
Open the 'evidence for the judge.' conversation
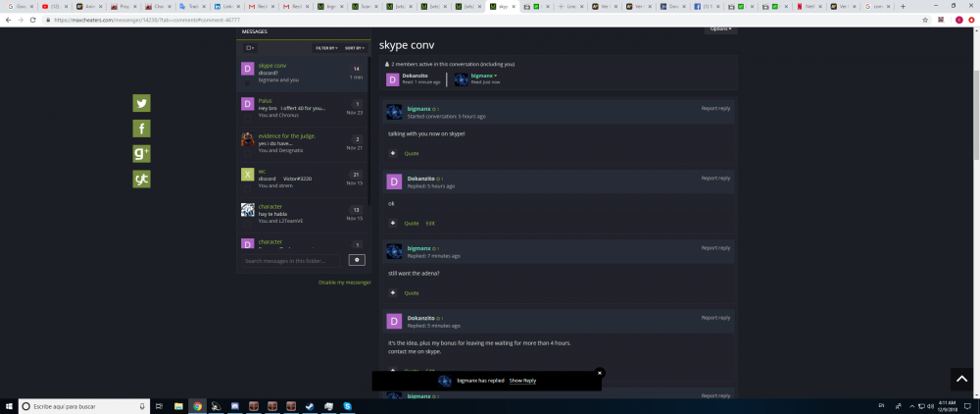(x=286, y=136)
